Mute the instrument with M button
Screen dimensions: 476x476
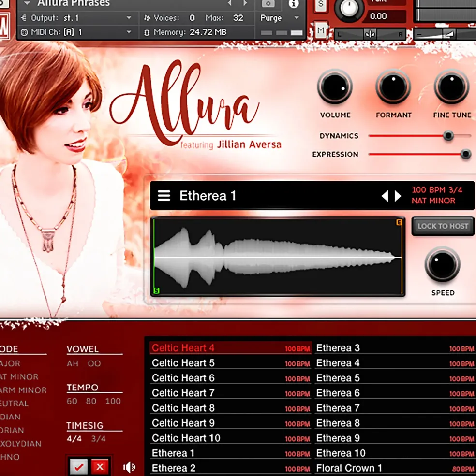tap(321, 30)
